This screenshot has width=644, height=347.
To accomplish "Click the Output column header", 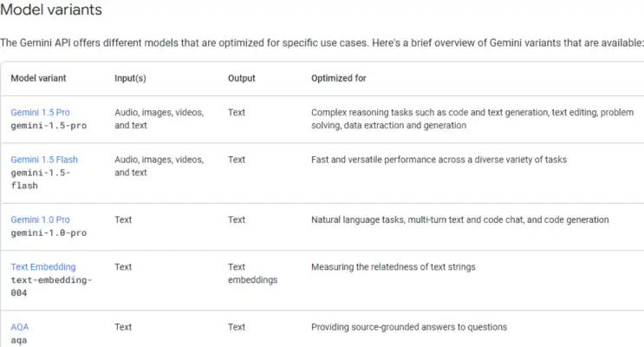I will tap(242, 78).
